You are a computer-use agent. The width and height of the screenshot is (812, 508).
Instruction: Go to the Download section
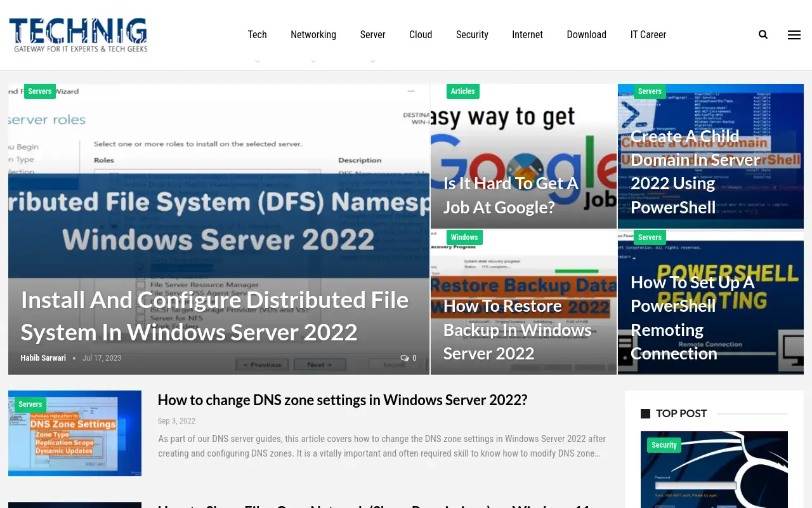click(586, 35)
